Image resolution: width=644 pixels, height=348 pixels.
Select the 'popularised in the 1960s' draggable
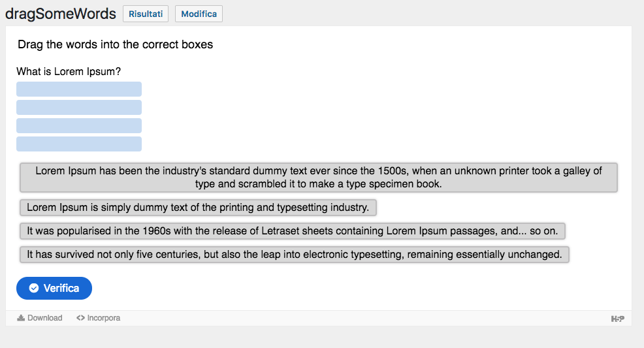tap(293, 230)
